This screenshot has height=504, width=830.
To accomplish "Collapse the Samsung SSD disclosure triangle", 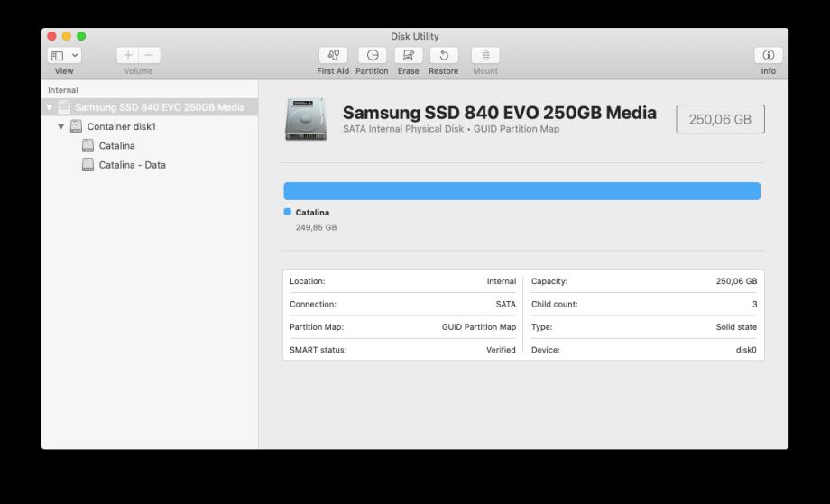I will coord(50,107).
